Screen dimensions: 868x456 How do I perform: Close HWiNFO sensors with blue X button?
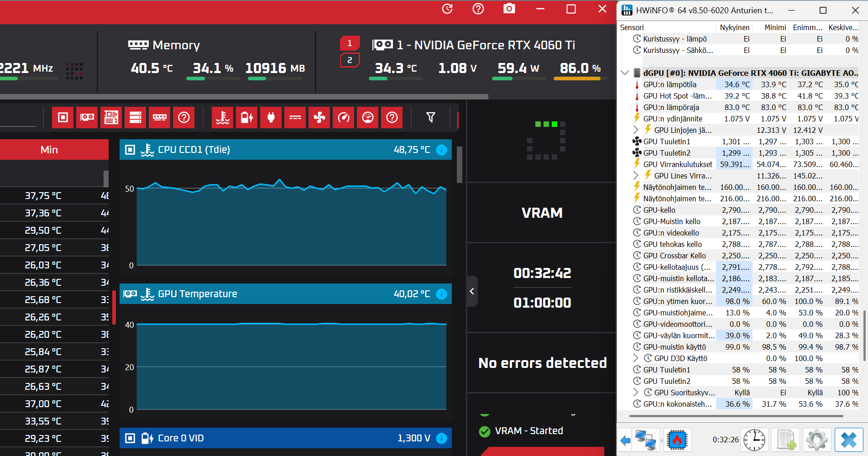click(849, 440)
